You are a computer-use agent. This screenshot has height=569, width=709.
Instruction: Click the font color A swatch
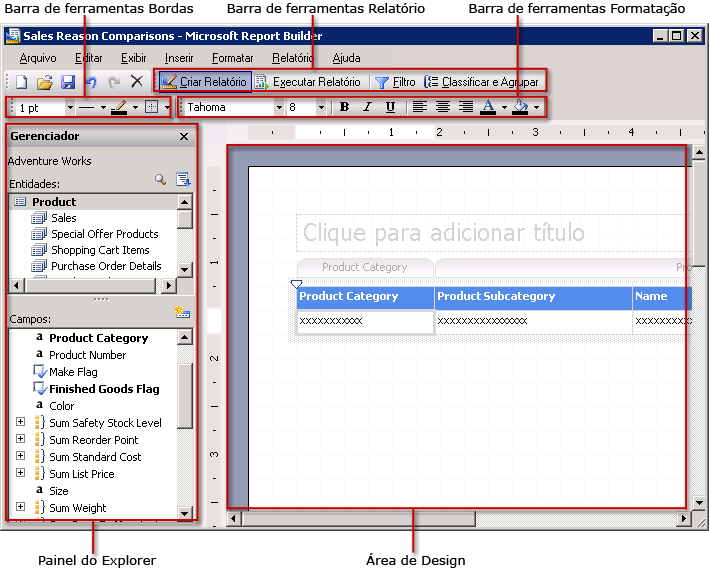point(488,107)
